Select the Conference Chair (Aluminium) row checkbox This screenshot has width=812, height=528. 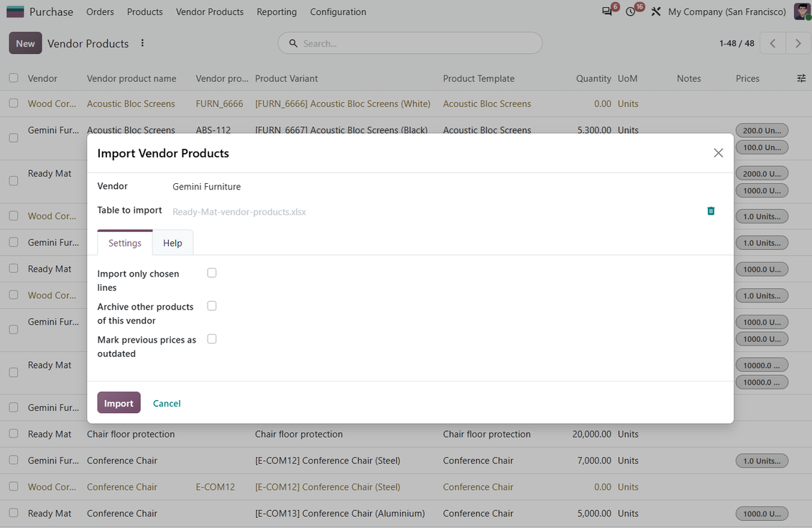click(14, 513)
